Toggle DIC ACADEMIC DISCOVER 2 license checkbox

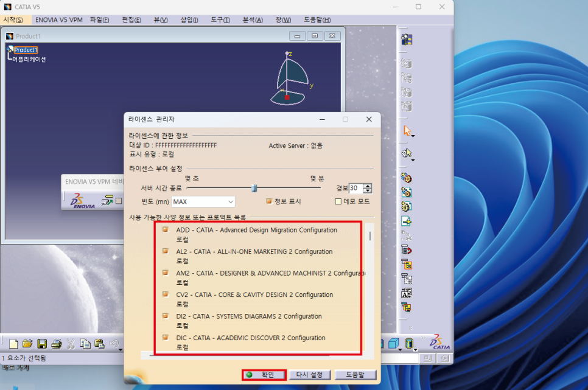click(165, 338)
